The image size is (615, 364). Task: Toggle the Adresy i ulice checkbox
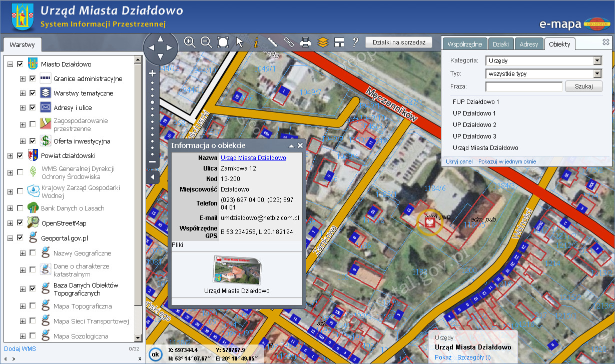point(33,107)
